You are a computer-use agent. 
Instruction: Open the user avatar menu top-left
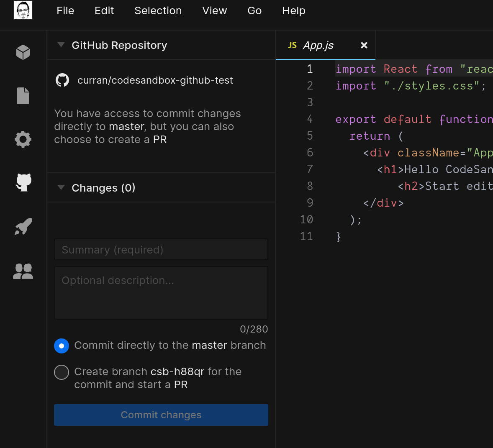click(23, 10)
